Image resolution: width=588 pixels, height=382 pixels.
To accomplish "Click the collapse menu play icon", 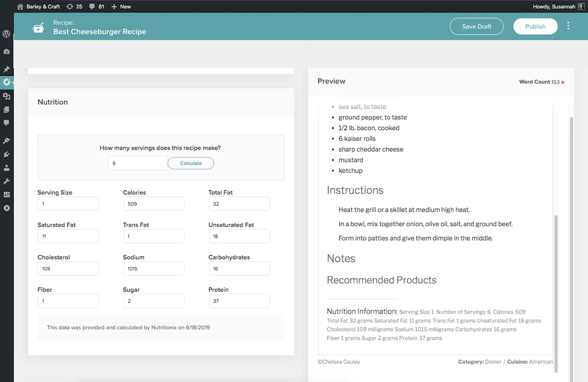I will (6, 208).
